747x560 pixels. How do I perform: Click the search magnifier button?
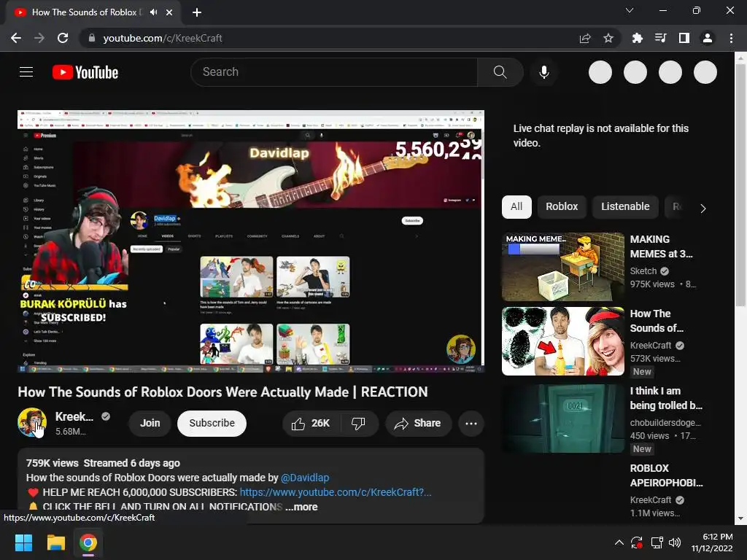tap(500, 72)
